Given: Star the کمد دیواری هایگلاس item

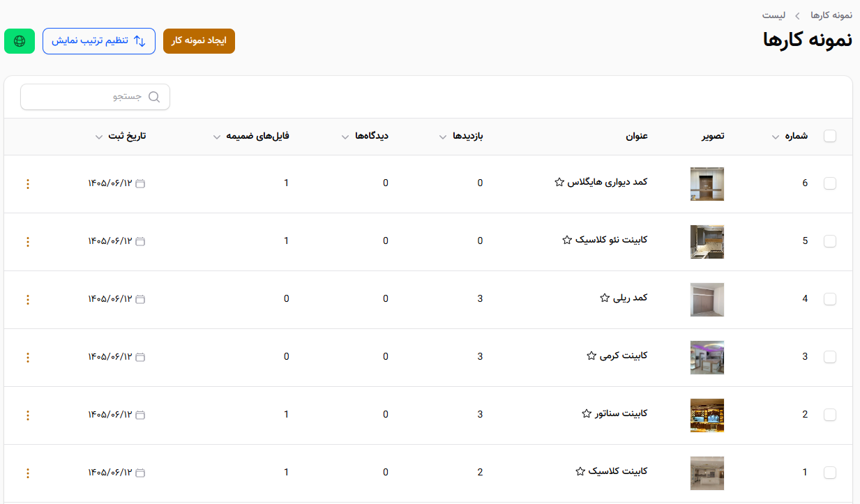Looking at the screenshot, I should coord(559,182).
